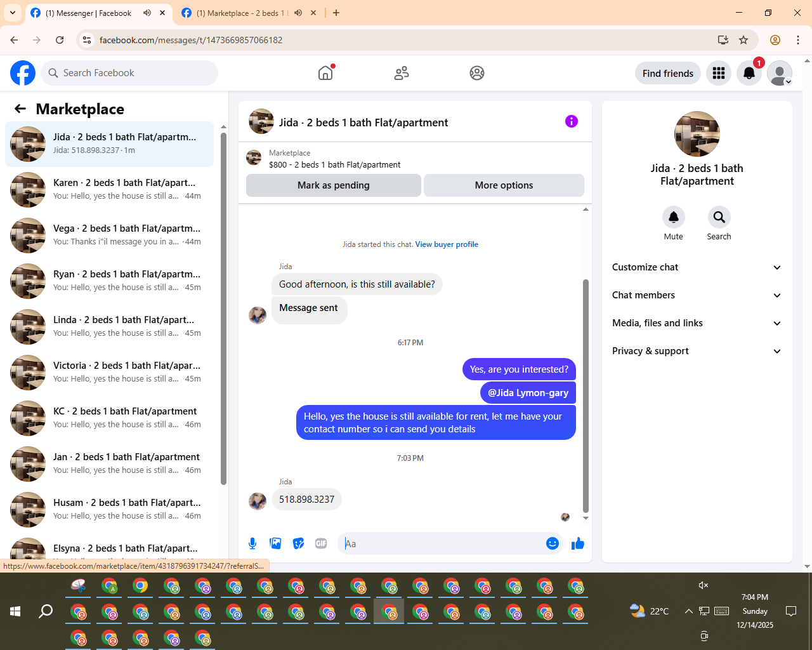This screenshot has height=650, width=812.
Task: Open the Windows Start menu
Action: (15, 611)
